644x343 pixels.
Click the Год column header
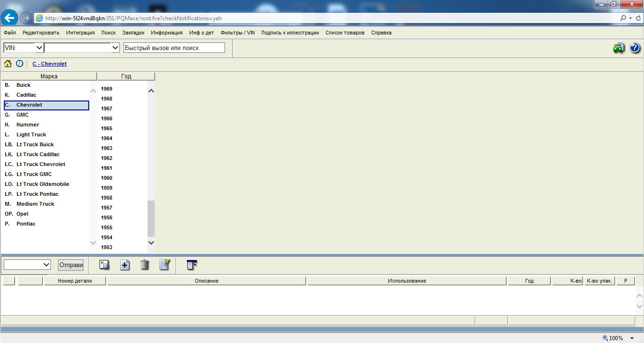tap(126, 76)
